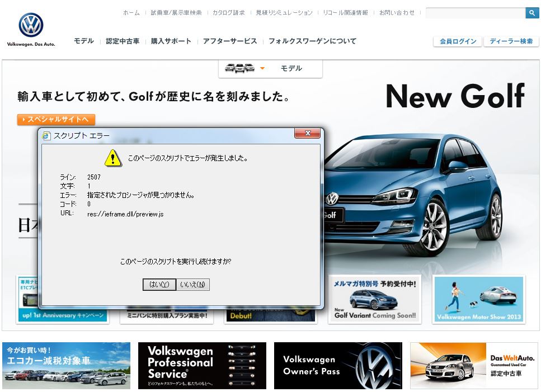Open the Debut! thumbnail card
541x392 pixels.
pos(271,315)
